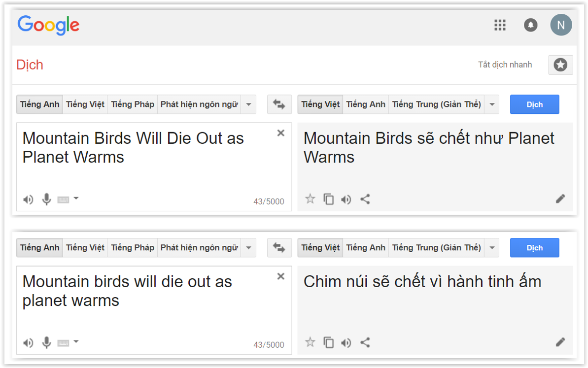Screen dimensions: 588x368
Task: Play audio of the source English text
Action: click(28, 199)
